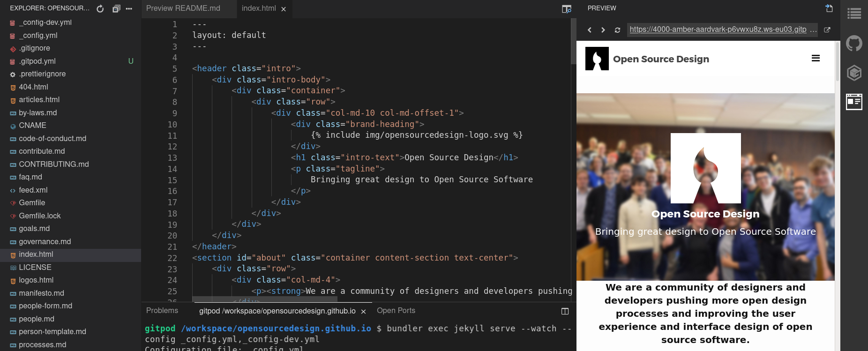Open the hamburger menu on website

pos(816,59)
